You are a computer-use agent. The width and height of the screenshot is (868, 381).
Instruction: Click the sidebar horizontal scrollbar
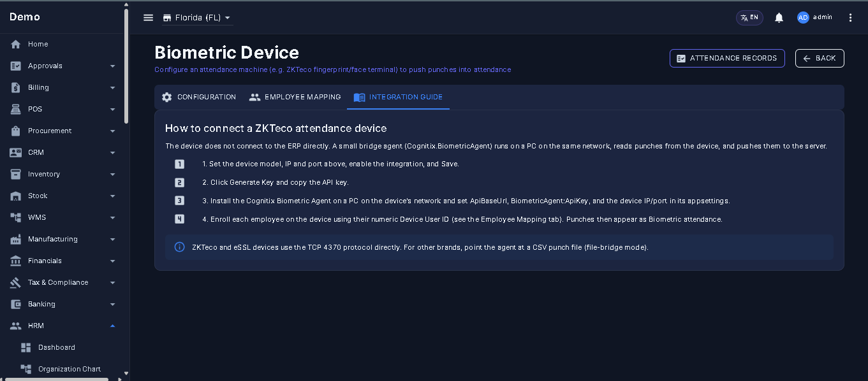coord(56,379)
